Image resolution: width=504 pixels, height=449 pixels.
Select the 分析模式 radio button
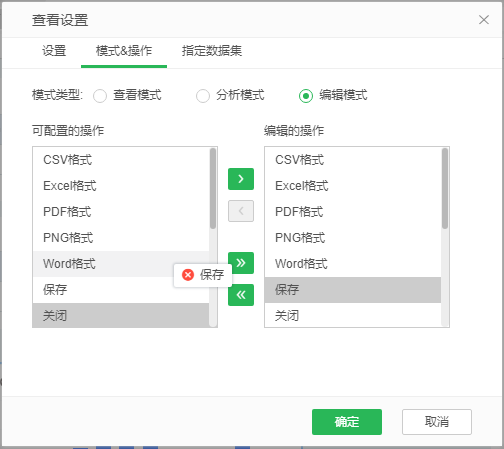click(203, 96)
